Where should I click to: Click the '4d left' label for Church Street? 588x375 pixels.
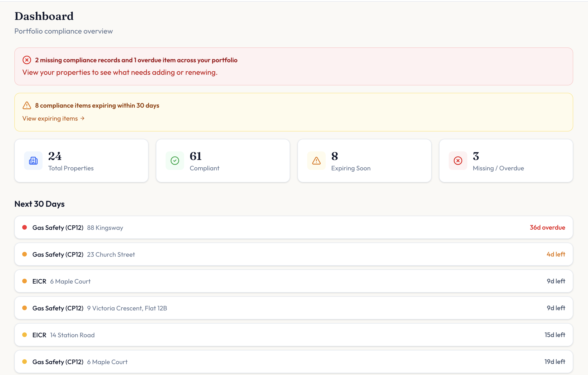556,254
